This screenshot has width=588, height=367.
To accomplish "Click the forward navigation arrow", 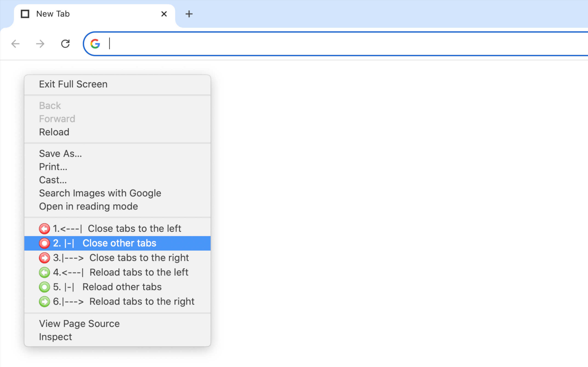I will (40, 44).
